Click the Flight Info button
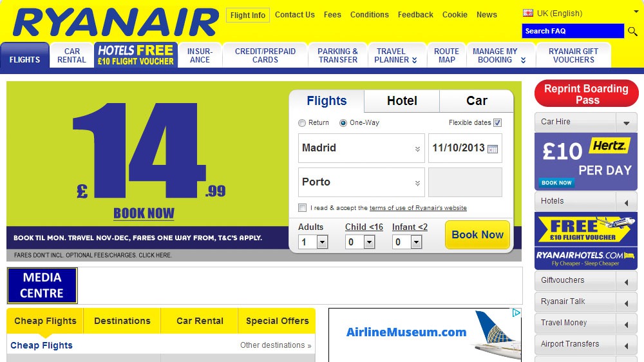This screenshot has width=644, height=362. point(248,15)
